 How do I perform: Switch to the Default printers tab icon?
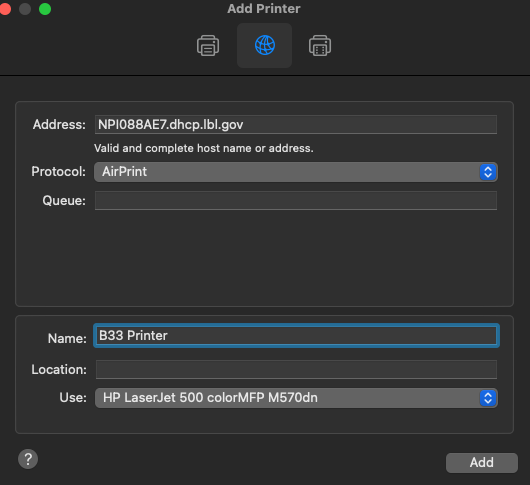tap(208, 46)
